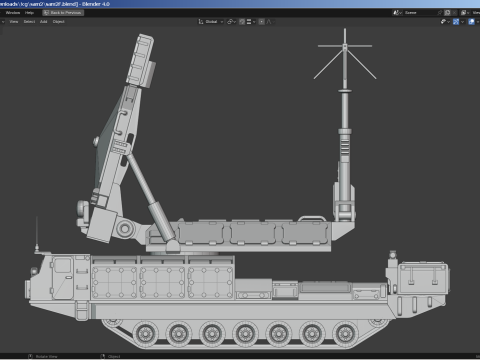Toggle proportional editing icon
Image resolution: width=480 pixels, height=360 pixels.
click(262, 22)
